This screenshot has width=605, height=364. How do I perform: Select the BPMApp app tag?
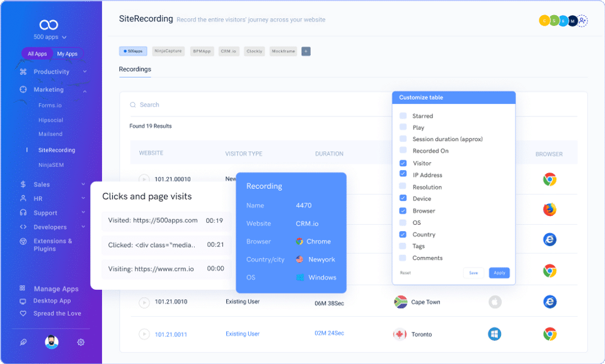point(202,51)
